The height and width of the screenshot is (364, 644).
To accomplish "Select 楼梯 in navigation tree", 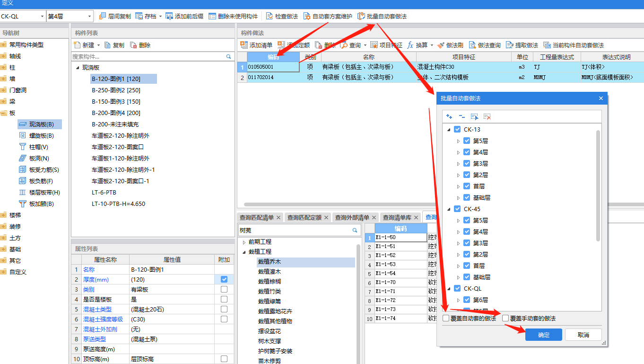I will [x=15, y=215].
